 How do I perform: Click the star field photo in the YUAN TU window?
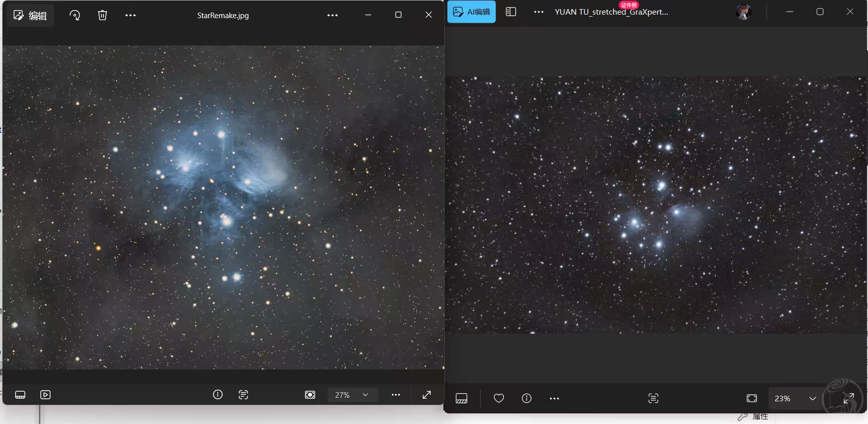[656, 205]
